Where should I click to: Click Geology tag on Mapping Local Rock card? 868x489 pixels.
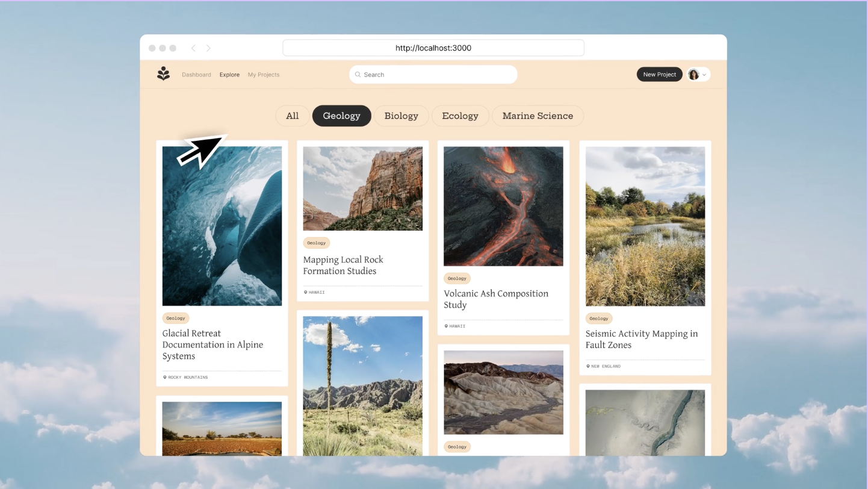tap(317, 243)
